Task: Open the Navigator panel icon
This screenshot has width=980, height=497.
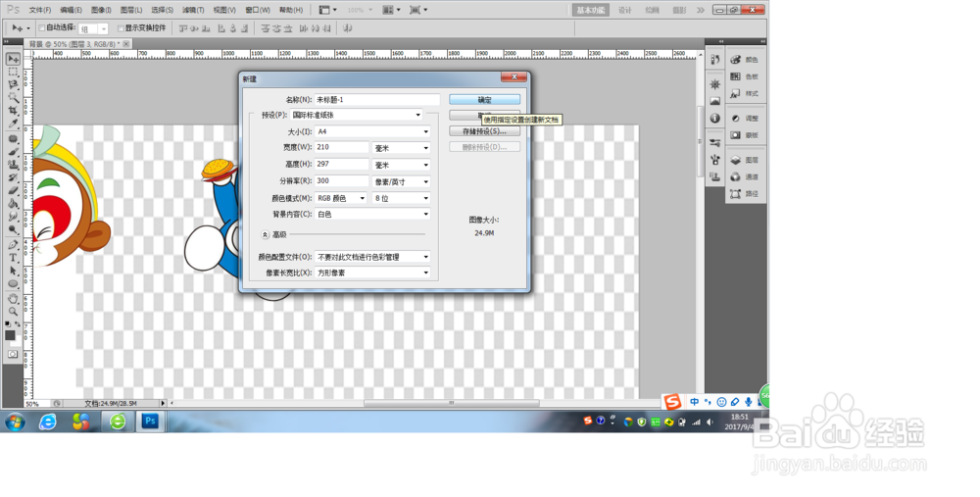Action: point(715,84)
